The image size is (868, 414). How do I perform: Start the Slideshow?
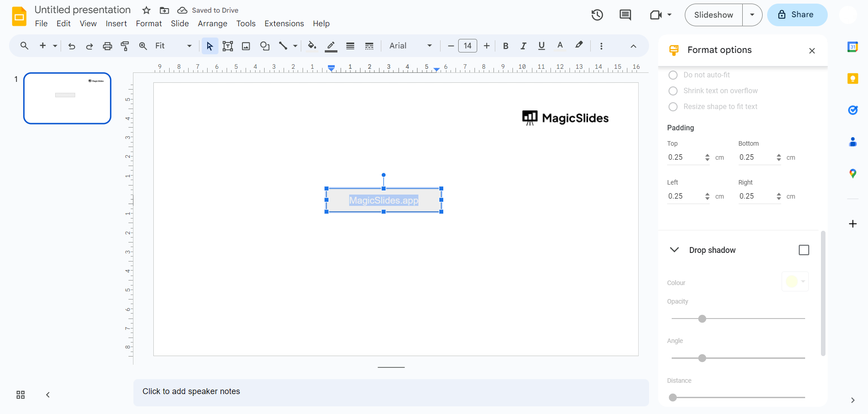[713, 15]
